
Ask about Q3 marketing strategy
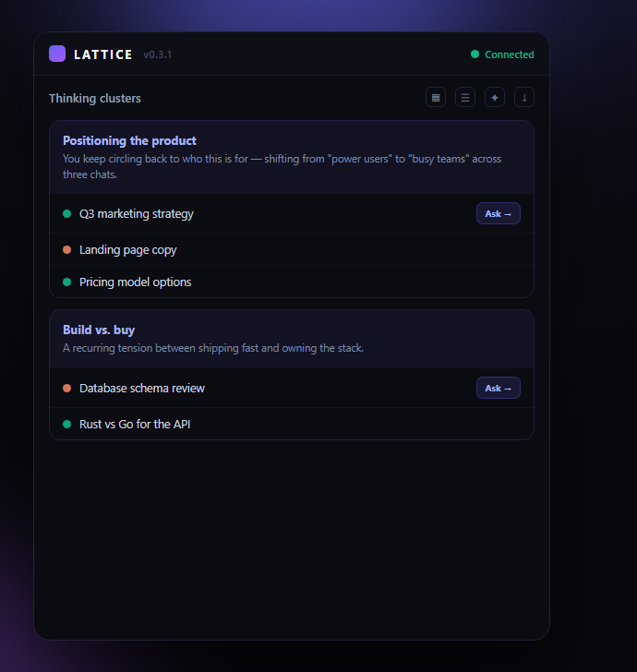[x=499, y=213]
